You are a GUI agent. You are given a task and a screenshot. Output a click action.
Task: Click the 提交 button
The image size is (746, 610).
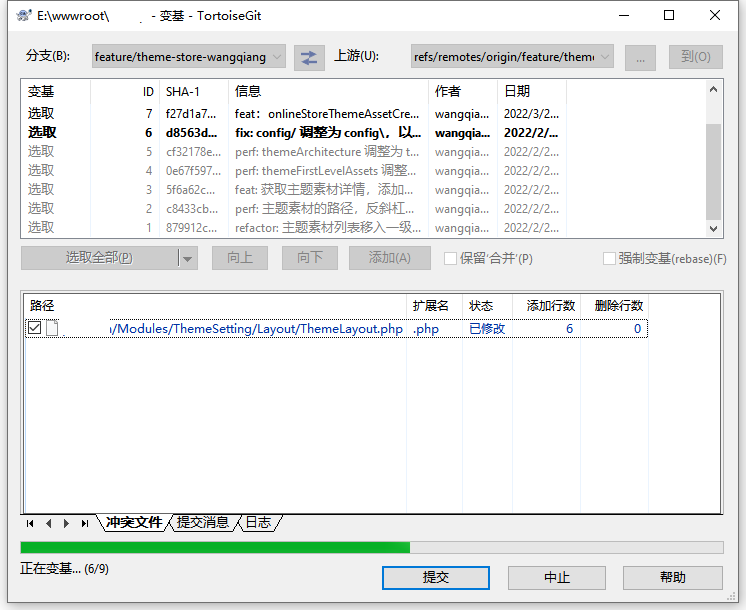point(436,578)
